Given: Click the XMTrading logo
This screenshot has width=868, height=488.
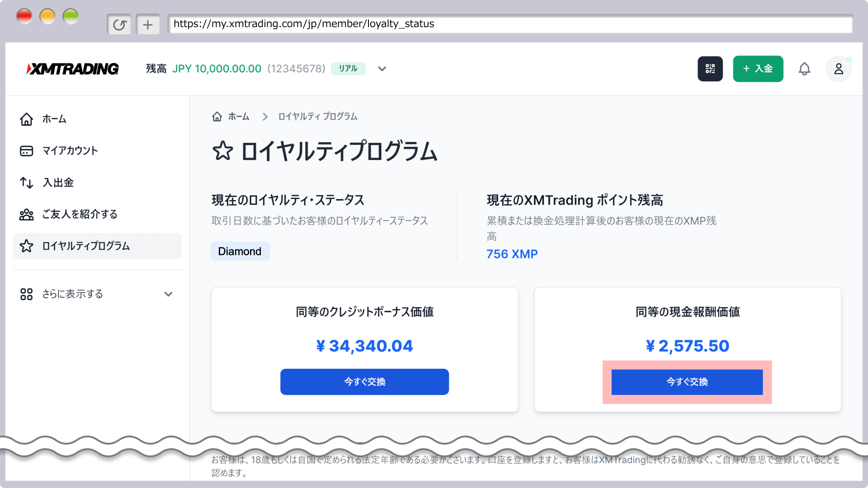Looking at the screenshot, I should [x=72, y=69].
